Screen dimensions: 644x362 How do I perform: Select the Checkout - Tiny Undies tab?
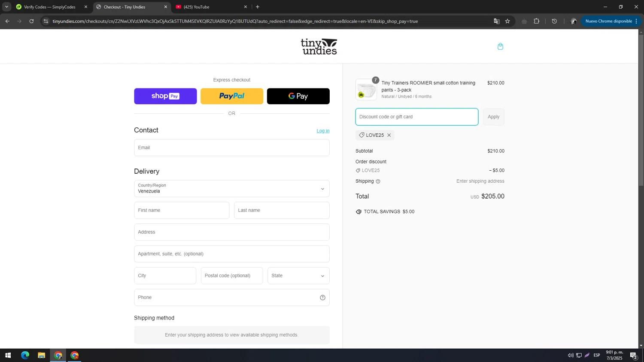(125, 7)
